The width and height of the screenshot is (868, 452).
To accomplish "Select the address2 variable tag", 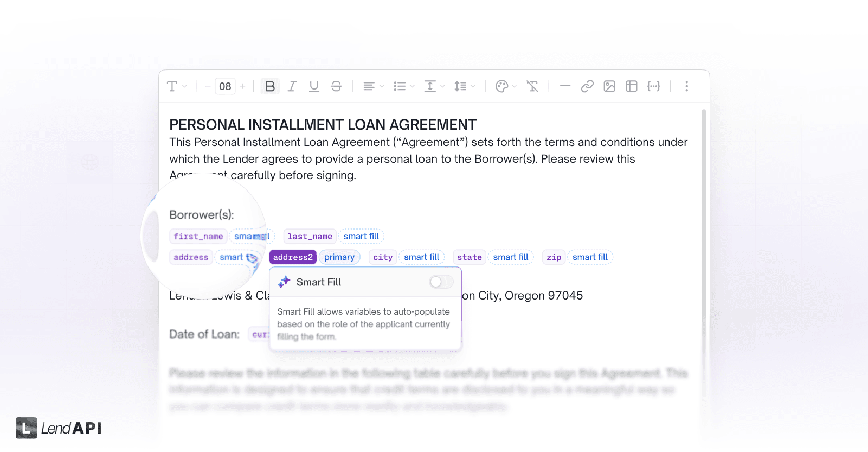I will point(293,257).
